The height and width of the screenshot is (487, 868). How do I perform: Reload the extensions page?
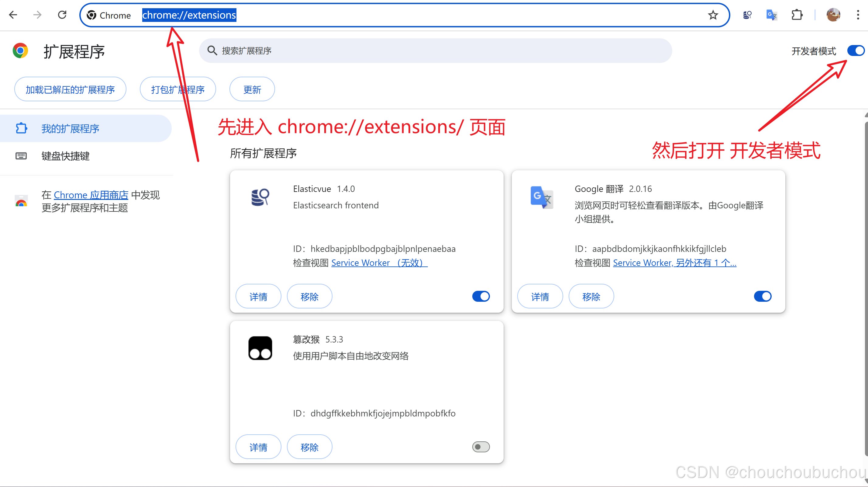pyautogui.click(x=62, y=15)
